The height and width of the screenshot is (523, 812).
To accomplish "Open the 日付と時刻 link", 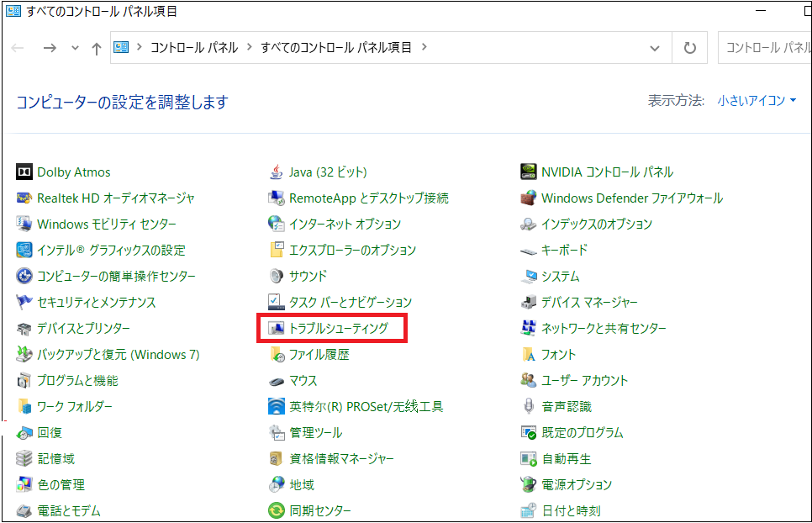I will pyautogui.click(x=572, y=511).
